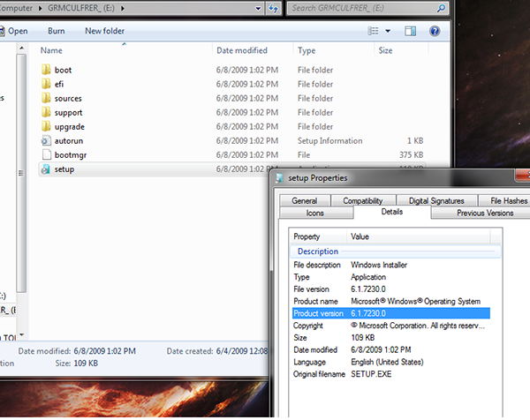Select the sources folder icon
The image size is (530, 420).
[46, 98]
